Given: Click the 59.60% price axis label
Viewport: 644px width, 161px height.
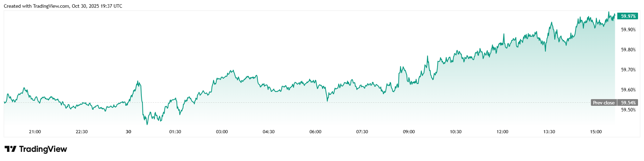Looking at the screenshot, I should 628,90.
